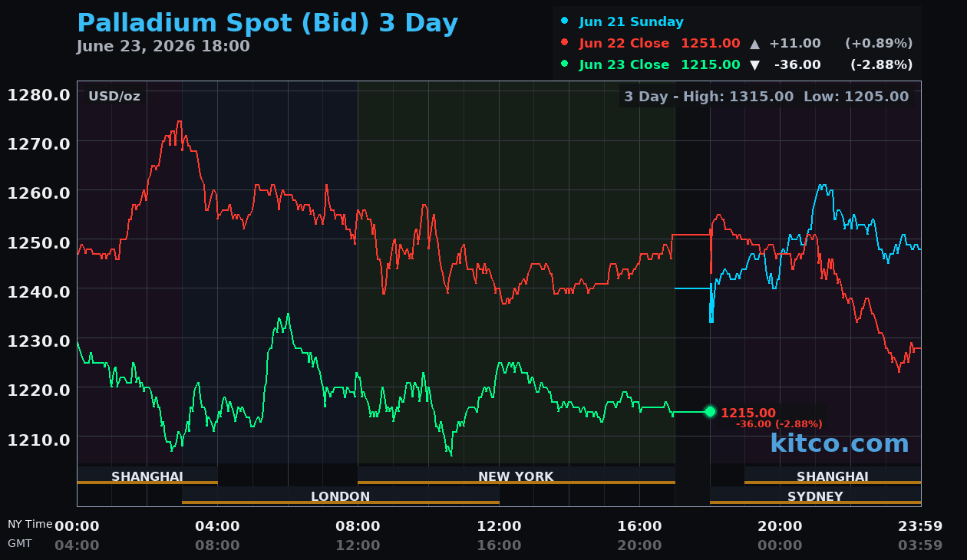The width and height of the screenshot is (967, 560).
Task: Select the NEW YORK session bar
Action: click(x=516, y=476)
